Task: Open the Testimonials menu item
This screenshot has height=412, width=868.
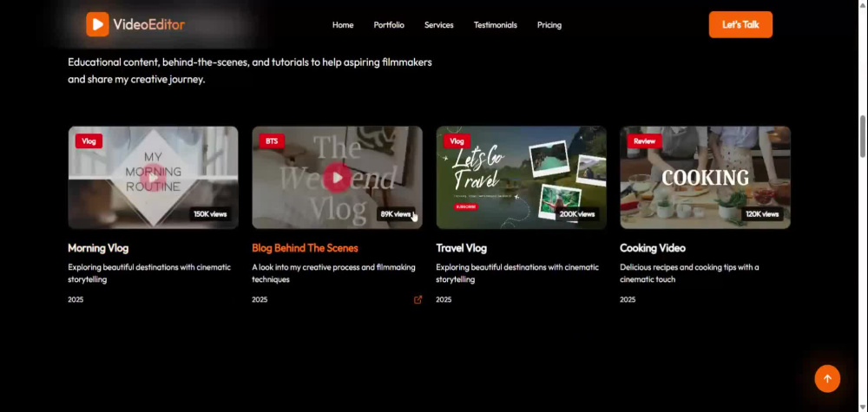Action: tap(496, 25)
